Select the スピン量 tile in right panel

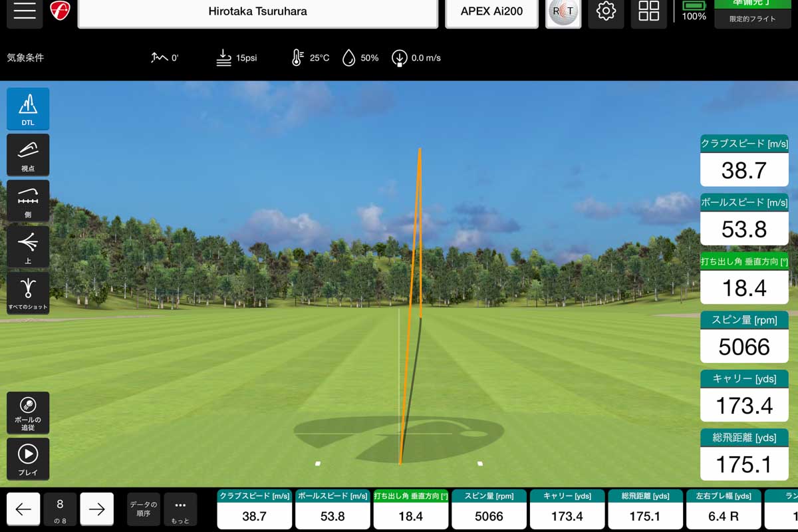coord(744,338)
